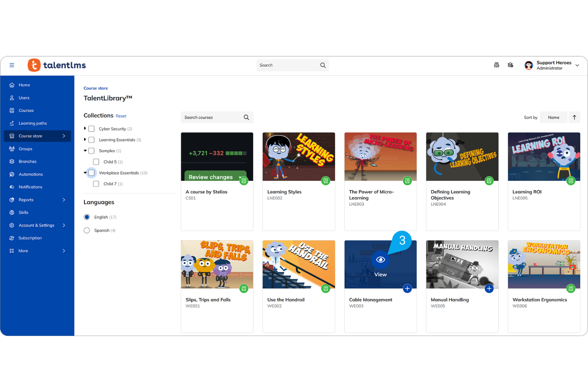Image resolution: width=588 pixels, height=392 pixels.
Task: Open the Manual Handling course title
Action: point(450,300)
